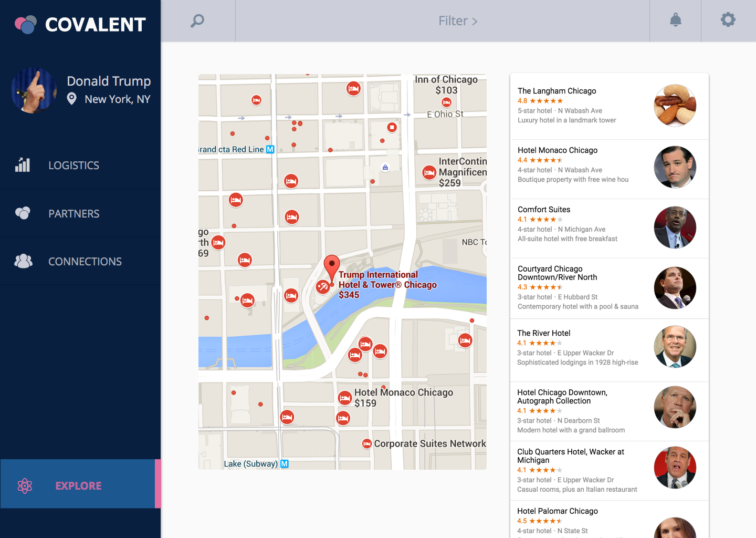The height and width of the screenshot is (538, 756).
Task: Click the Donald Trump profile avatar
Action: [34, 90]
